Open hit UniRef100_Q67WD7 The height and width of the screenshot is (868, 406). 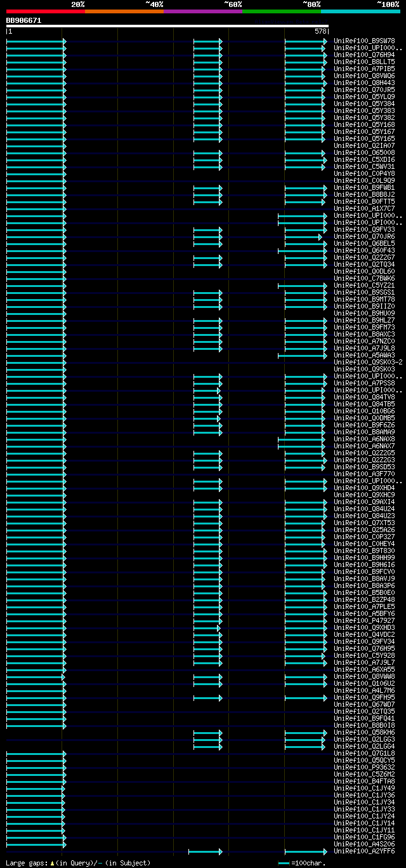pyautogui.click(x=364, y=705)
